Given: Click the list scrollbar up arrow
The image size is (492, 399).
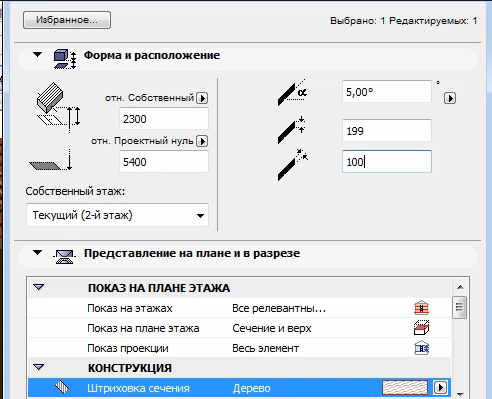Looking at the screenshot, I should tap(460, 287).
